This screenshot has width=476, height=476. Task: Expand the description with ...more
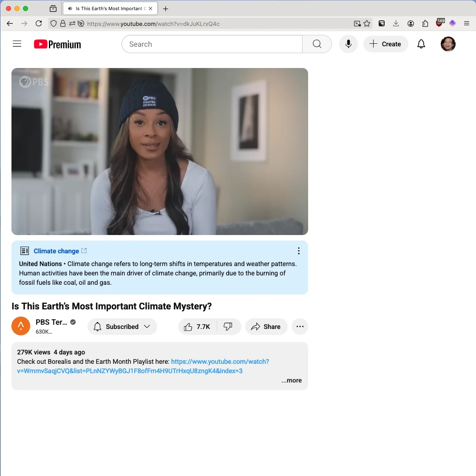[x=292, y=380]
